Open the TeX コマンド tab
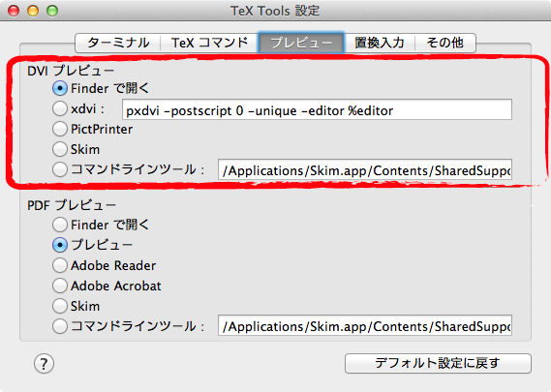Image resolution: width=551 pixels, height=392 pixels. [209, 43]
